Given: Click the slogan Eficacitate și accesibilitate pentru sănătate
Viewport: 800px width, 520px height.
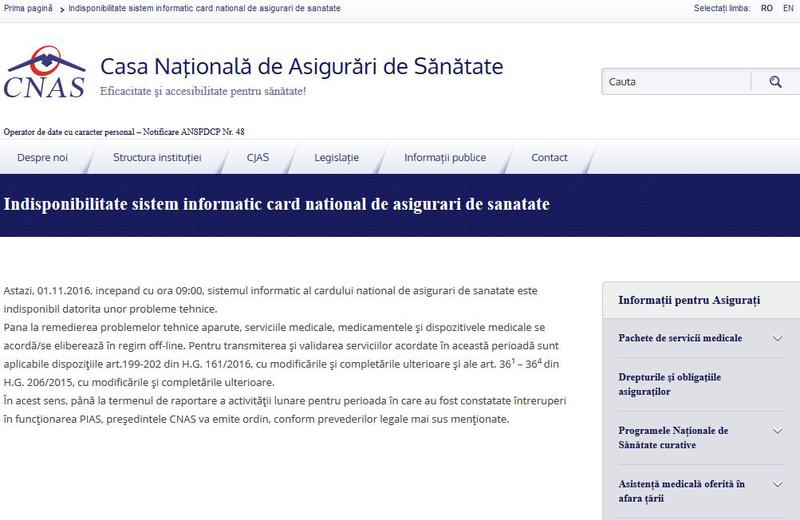Looking at the screenshot, I should (203, 91).
